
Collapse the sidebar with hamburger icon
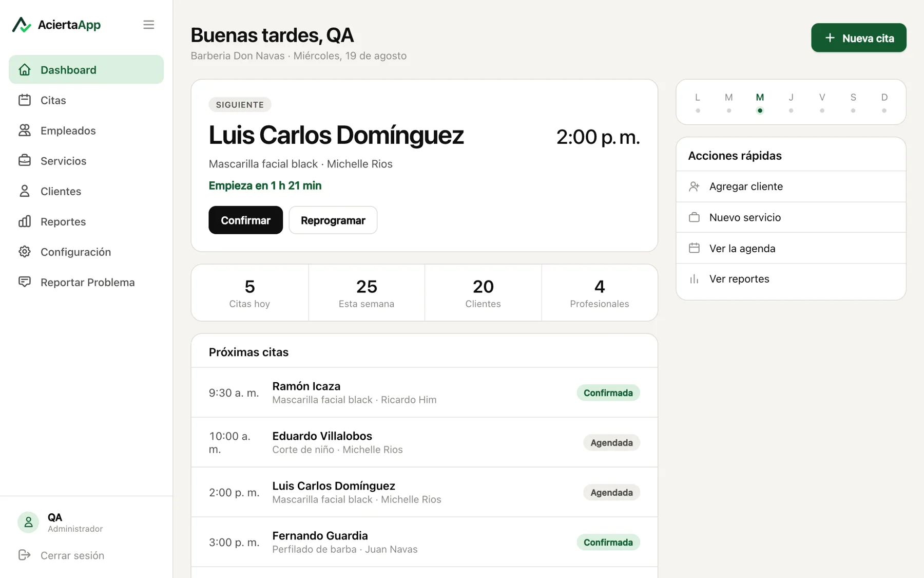click(x=148, y=25)
